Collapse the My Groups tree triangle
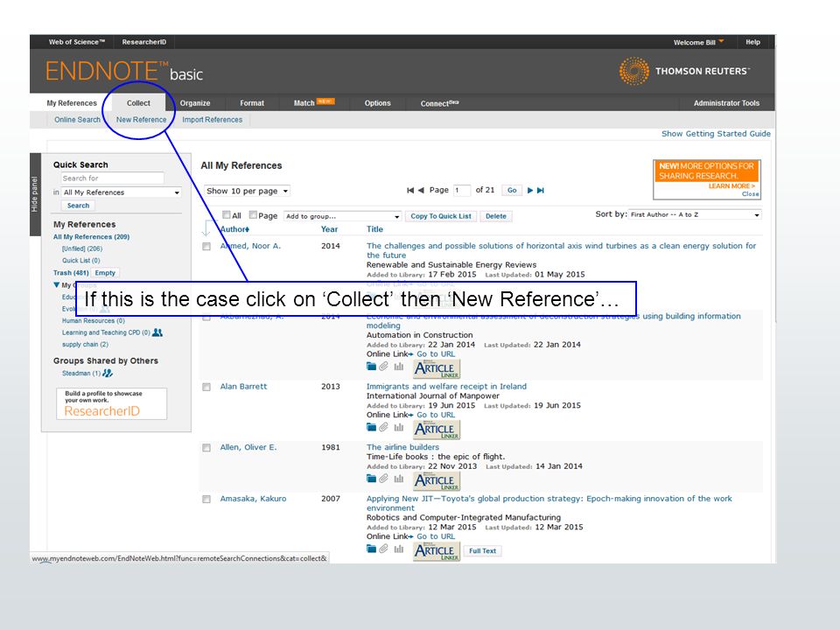 coord(56,285)
